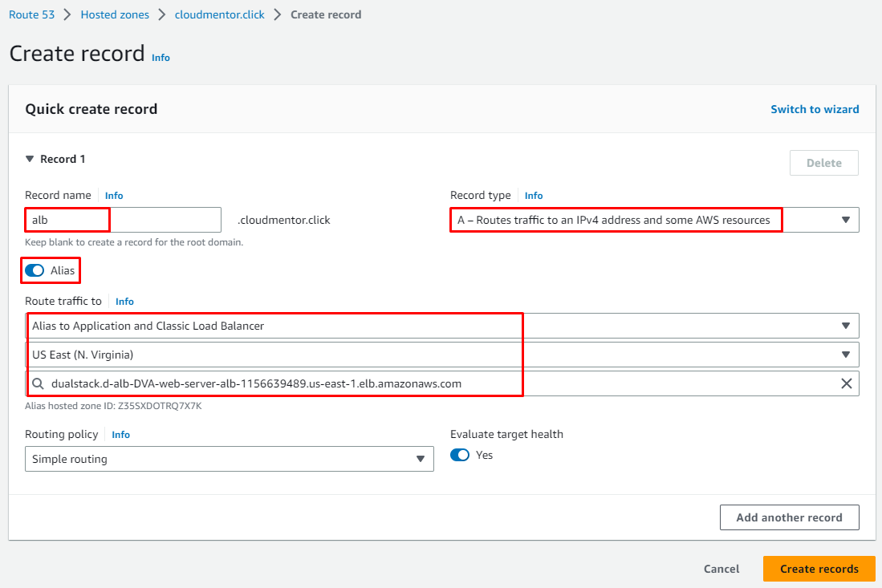Screen dimensions: 882x588
Task: Click the .cloudmentor.click domain suffix text
Action: click(283, 220)
